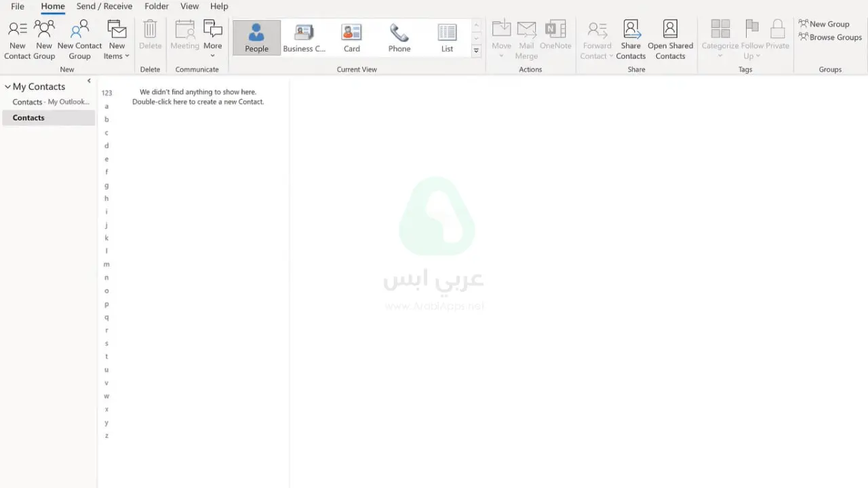
Task: Open the Send / Receive tab
Action: tap(104, 6)
